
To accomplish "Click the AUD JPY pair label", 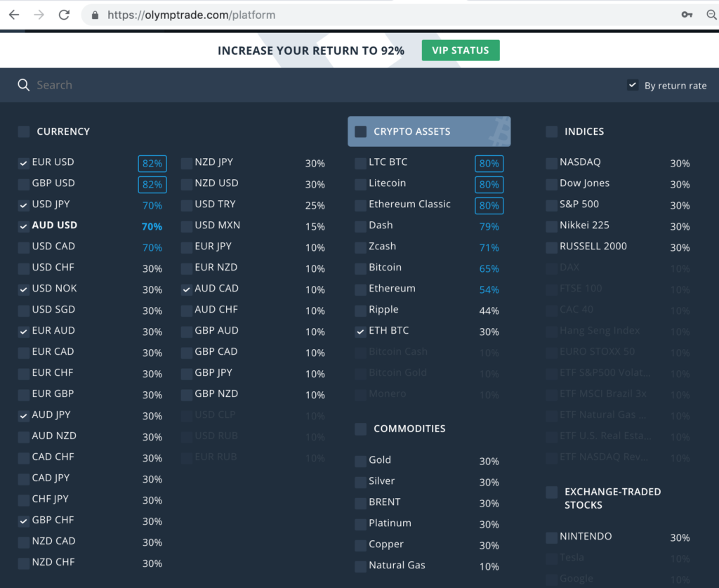I will 51,415.
